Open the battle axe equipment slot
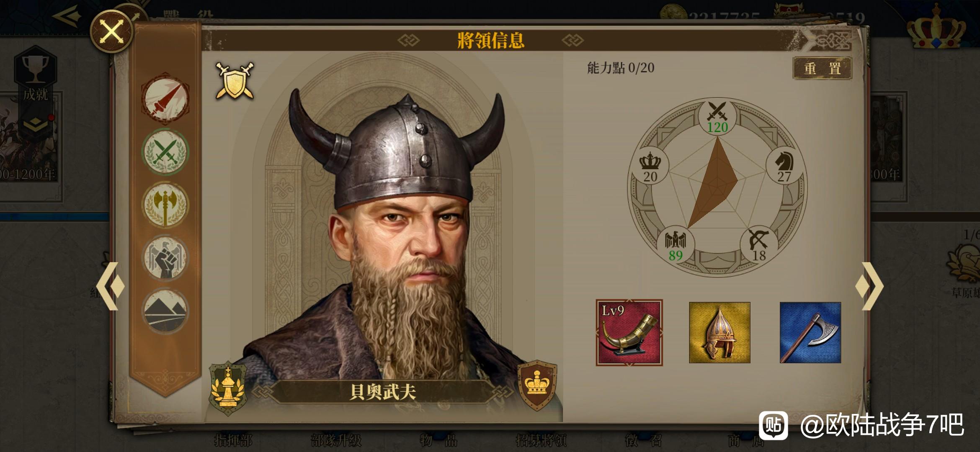The width and height of the screenshot is (980, 452). pyautogui.click(x=810, y=333)
